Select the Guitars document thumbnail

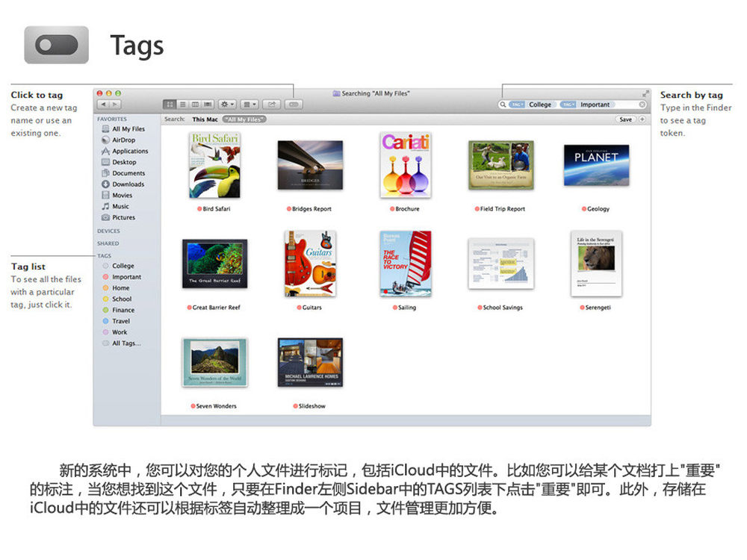(x=310, y=264)
